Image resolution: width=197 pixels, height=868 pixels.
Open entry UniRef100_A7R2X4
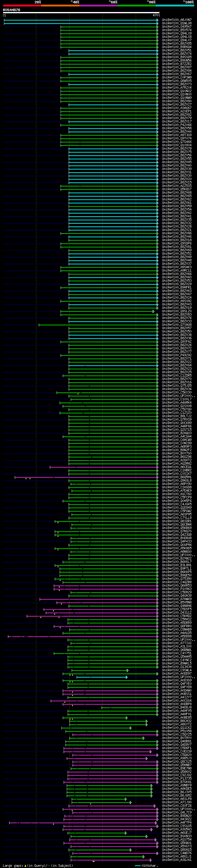click(177, 88)
